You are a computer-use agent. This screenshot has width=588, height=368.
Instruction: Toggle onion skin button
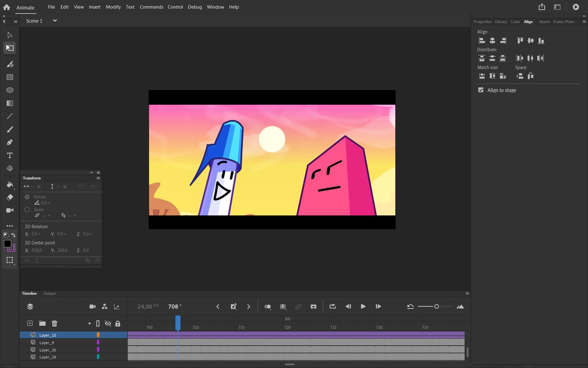268,307
